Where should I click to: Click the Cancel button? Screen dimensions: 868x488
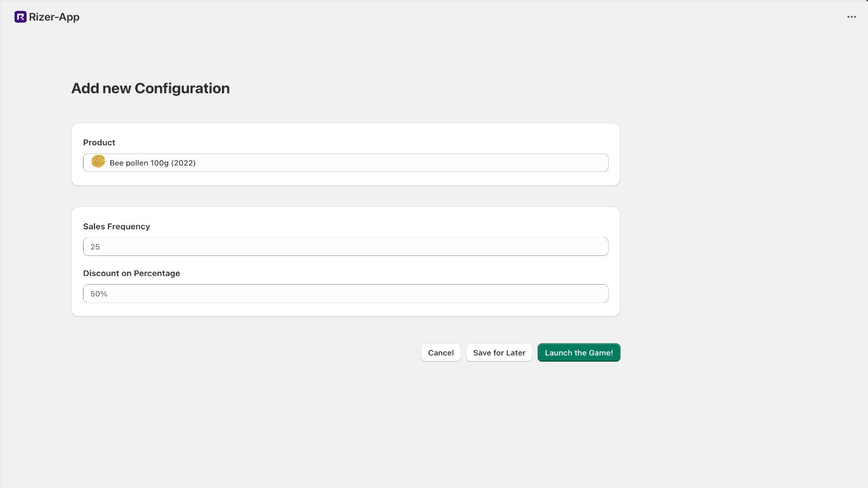pyautogui.click(x=441, y=352)
